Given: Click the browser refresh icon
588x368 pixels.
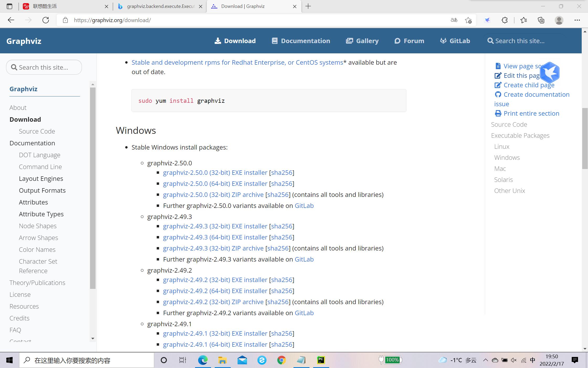Looking at the screenshot, I should 46,20.
